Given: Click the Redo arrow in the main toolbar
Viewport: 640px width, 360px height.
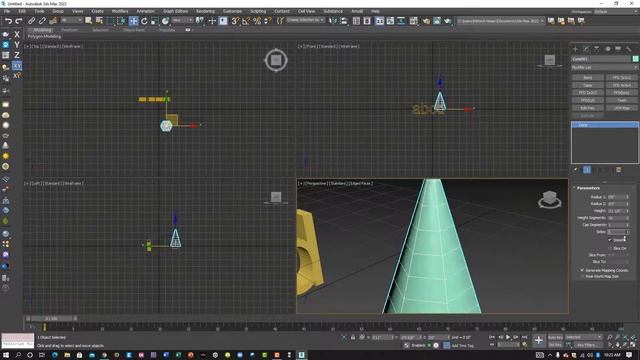Looking at the screenshot, I should pyautogui.click(x=19, y=21).
